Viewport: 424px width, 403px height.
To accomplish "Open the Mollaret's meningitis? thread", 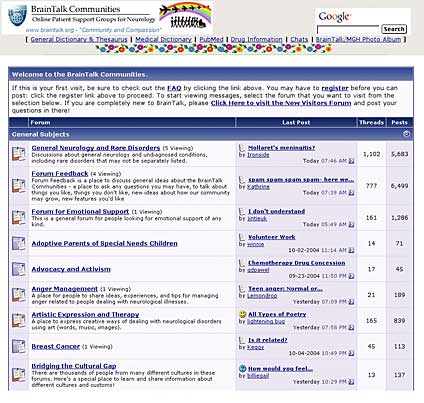I will 281,148.
